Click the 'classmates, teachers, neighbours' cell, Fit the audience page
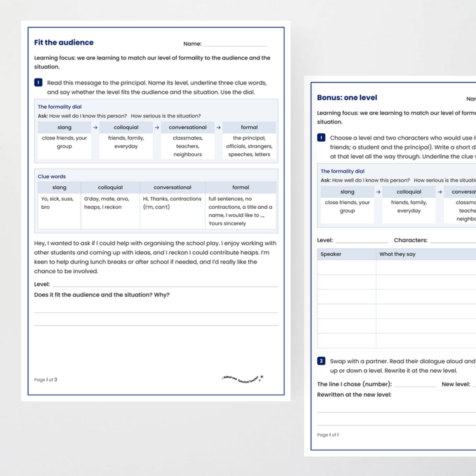 coord(188,146)
